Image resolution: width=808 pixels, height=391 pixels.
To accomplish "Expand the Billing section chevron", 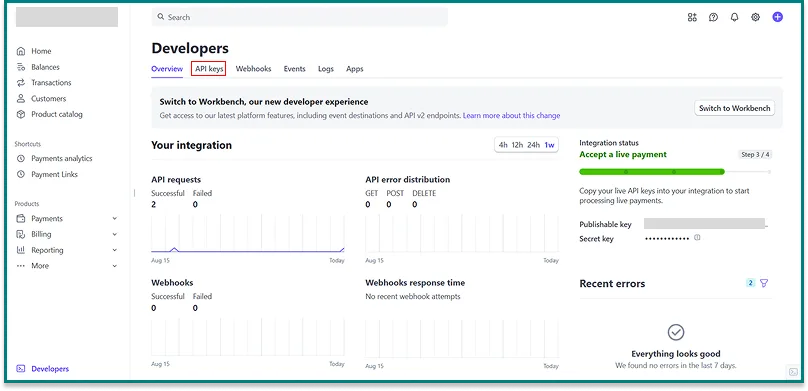I will point(114,234).
